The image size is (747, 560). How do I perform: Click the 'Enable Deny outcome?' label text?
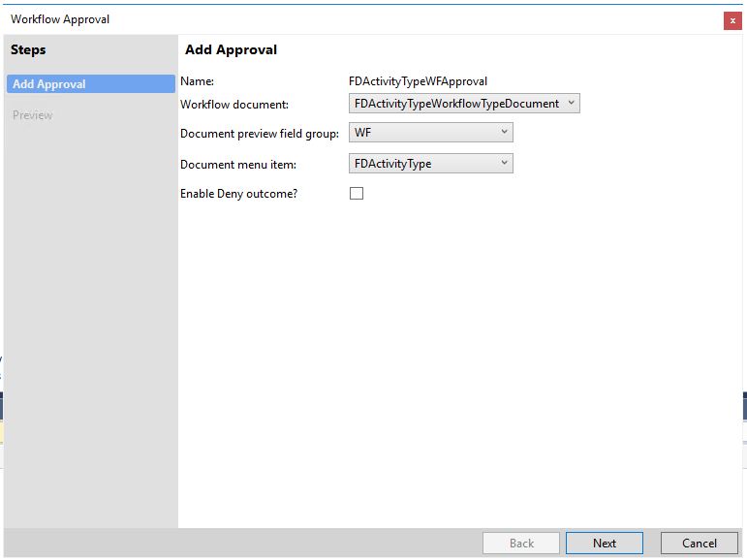pyautogui.click(x=238, y=194)
